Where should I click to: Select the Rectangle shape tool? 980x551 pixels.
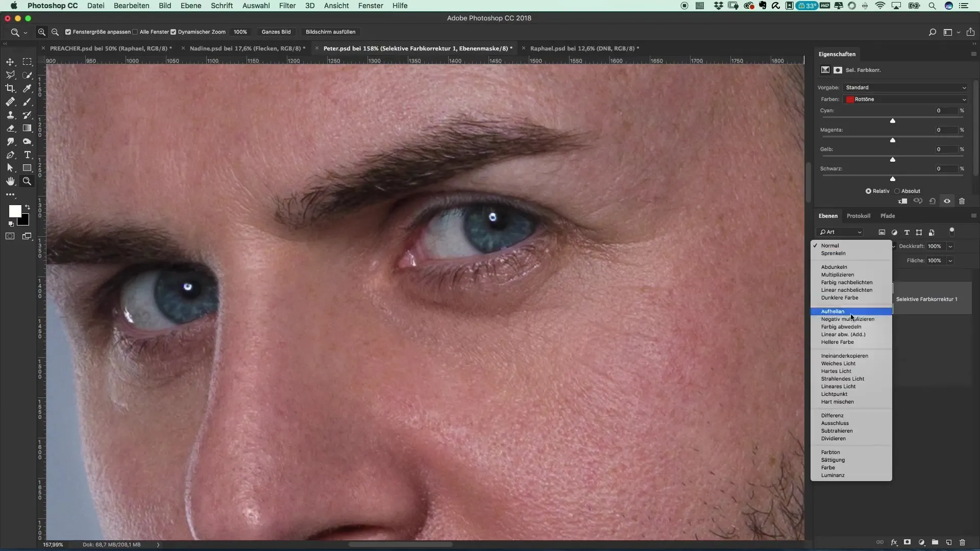[28, 168]
